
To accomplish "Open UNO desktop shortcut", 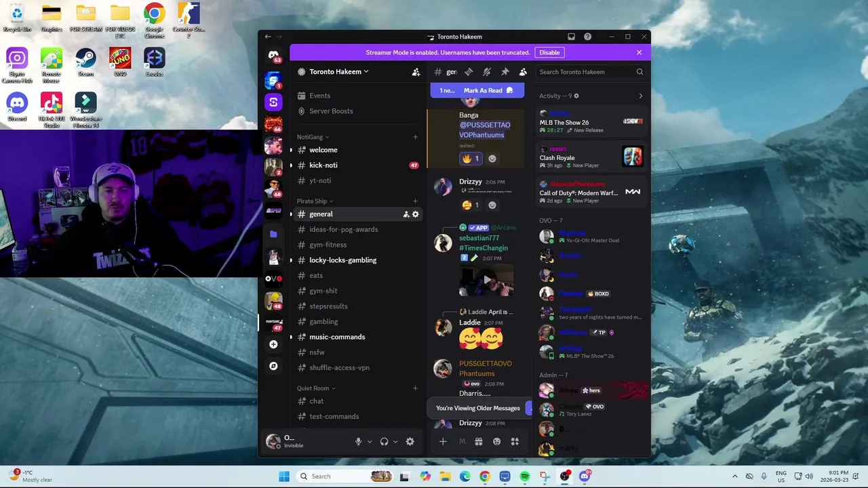I will coord(120,61).
